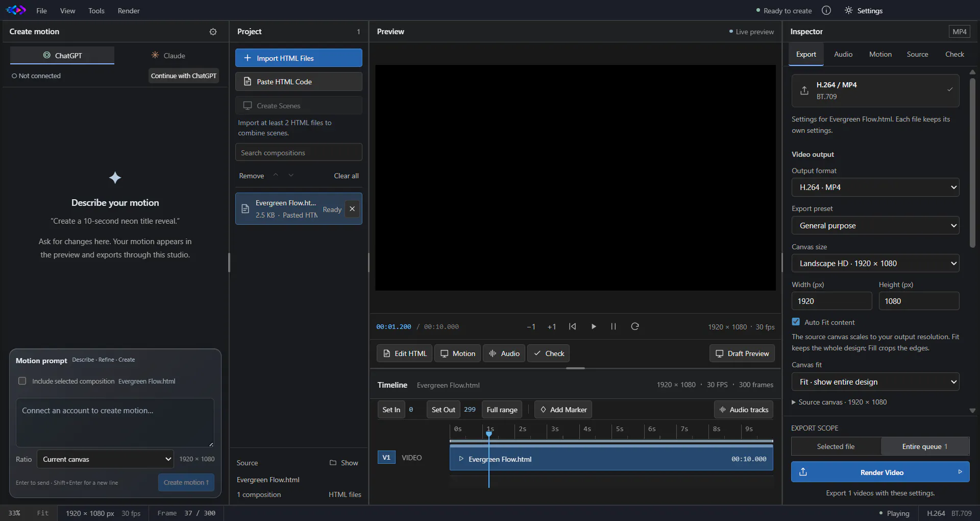
Task: Click the Search compositions field
Action: tap(299, 152)
